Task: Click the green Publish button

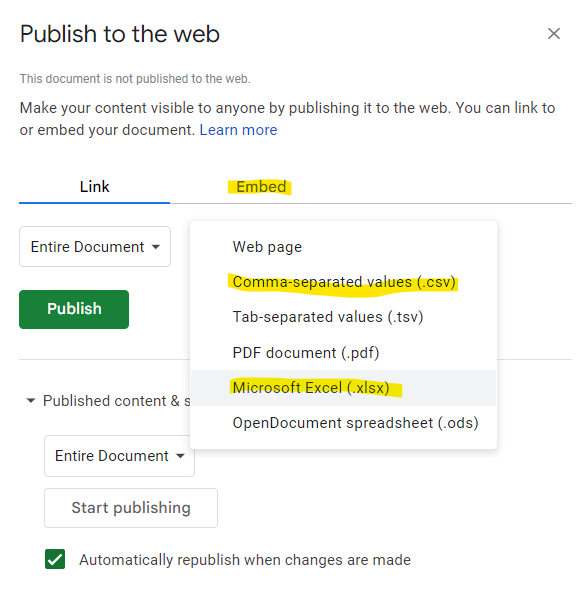Action: point(74,309)
